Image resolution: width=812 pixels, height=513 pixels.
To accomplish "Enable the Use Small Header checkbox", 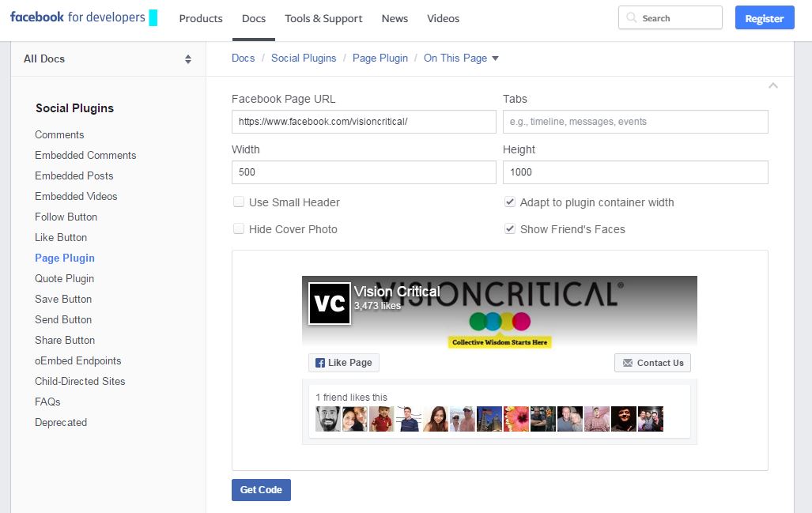I will (239, 202).
